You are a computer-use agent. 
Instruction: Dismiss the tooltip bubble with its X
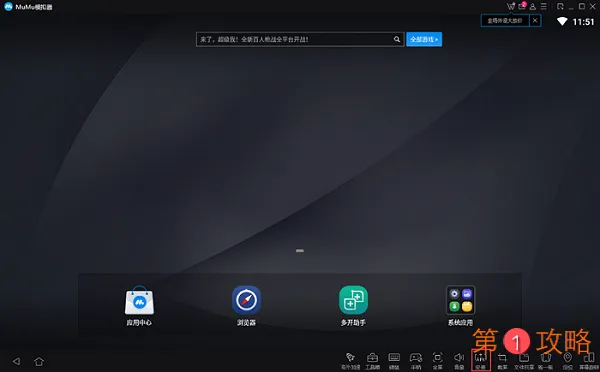[x=535, y=21]
